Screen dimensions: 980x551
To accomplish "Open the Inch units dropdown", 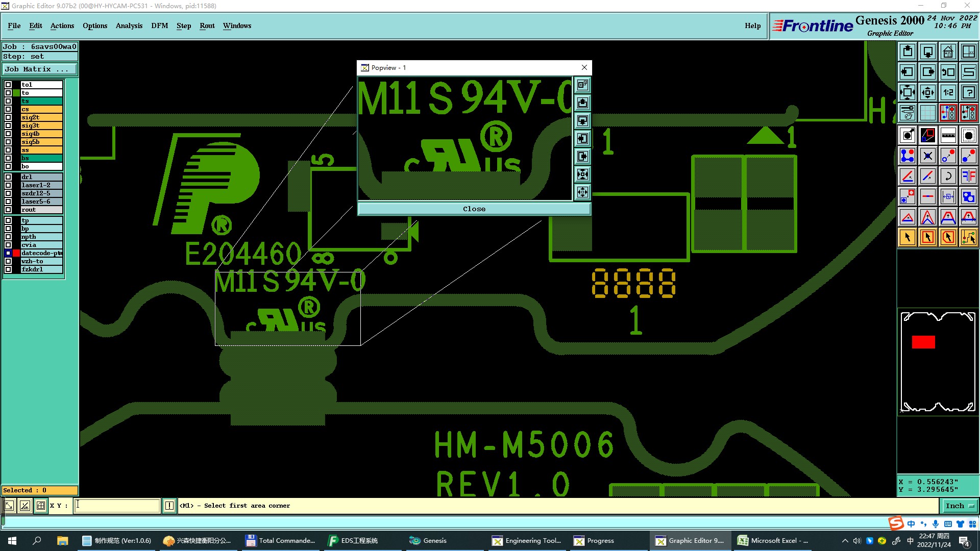I will (959, 506).
